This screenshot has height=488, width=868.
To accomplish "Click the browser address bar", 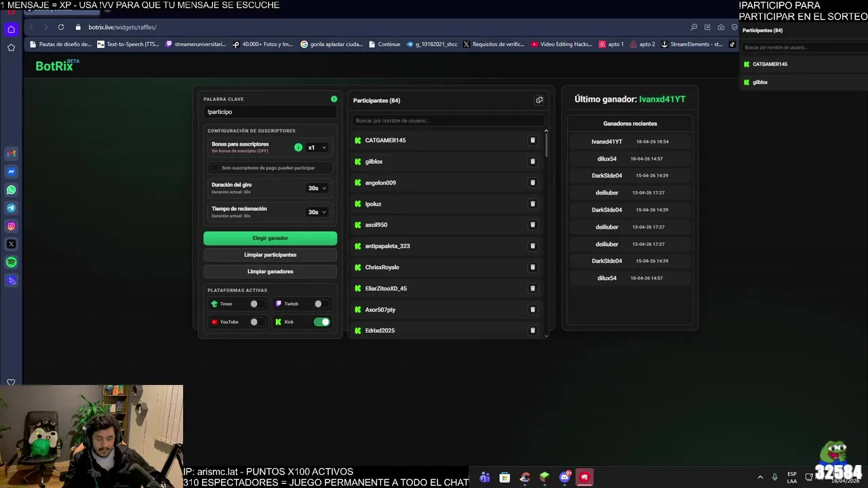I will point(380,27).
